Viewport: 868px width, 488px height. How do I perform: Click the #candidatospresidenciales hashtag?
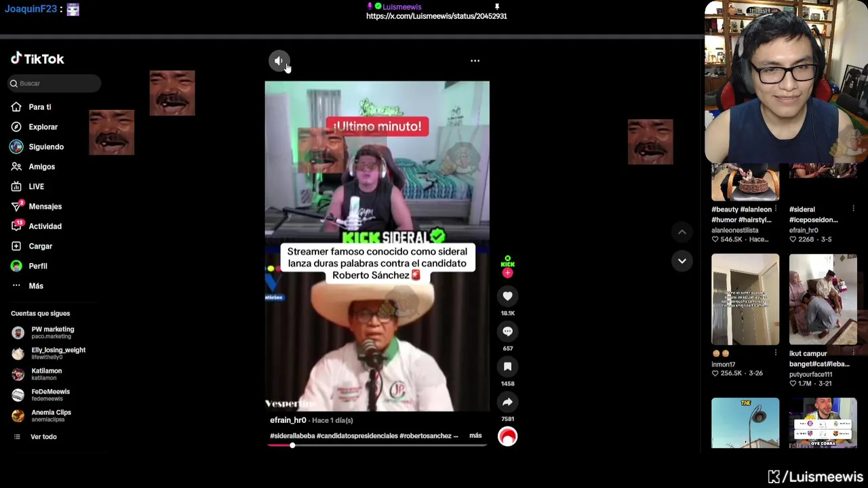point(357,436)
